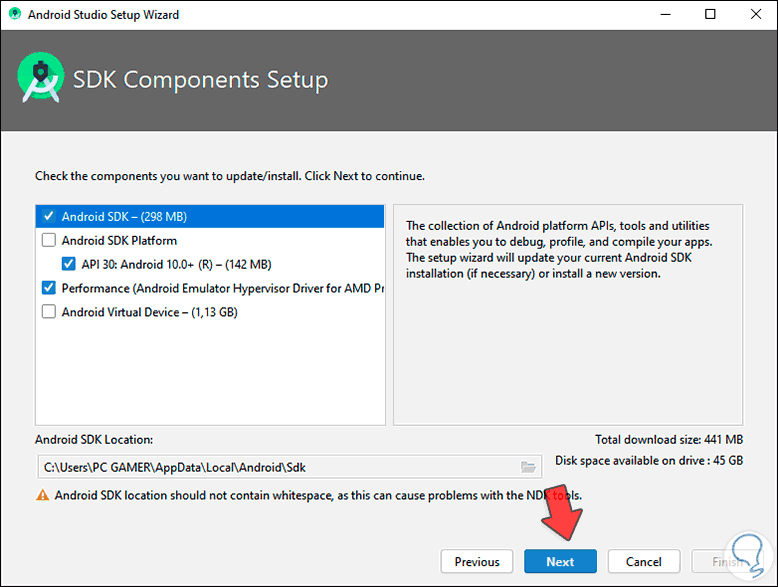Select the Performance emulator hypervisor driver item

click(x=222, y=288)
